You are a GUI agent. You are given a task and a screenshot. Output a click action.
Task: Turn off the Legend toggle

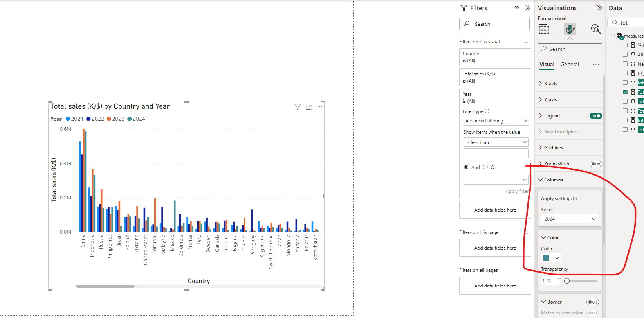click(x=595, y=116)
